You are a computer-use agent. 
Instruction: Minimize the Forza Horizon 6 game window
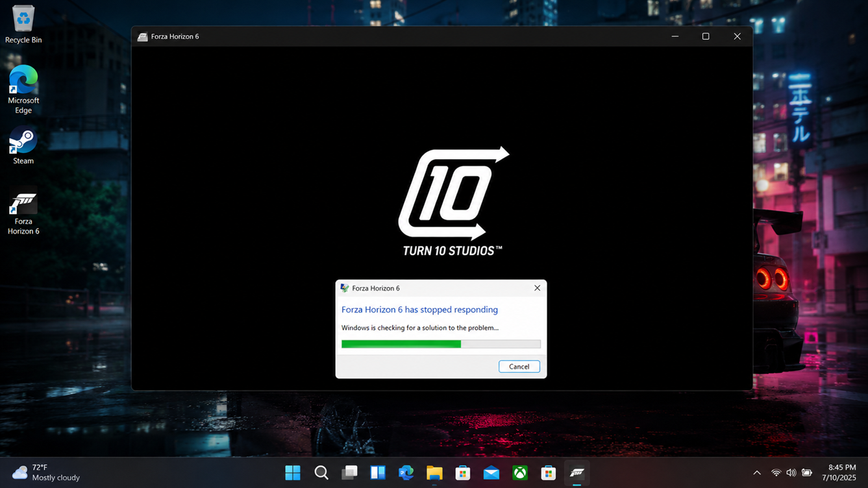(675, 36)
